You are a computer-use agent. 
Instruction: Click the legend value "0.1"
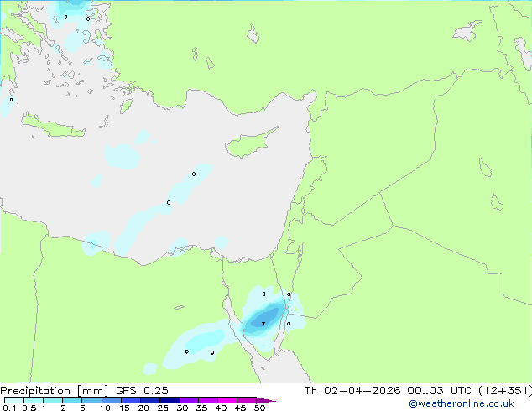coord(9,408)
